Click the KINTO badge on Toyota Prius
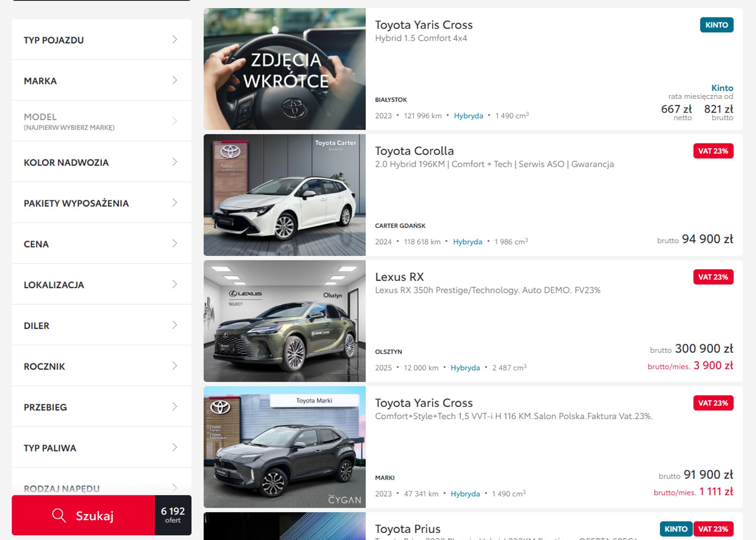The image size is (756, 540). pyautogui.click(x=676, y=529)
